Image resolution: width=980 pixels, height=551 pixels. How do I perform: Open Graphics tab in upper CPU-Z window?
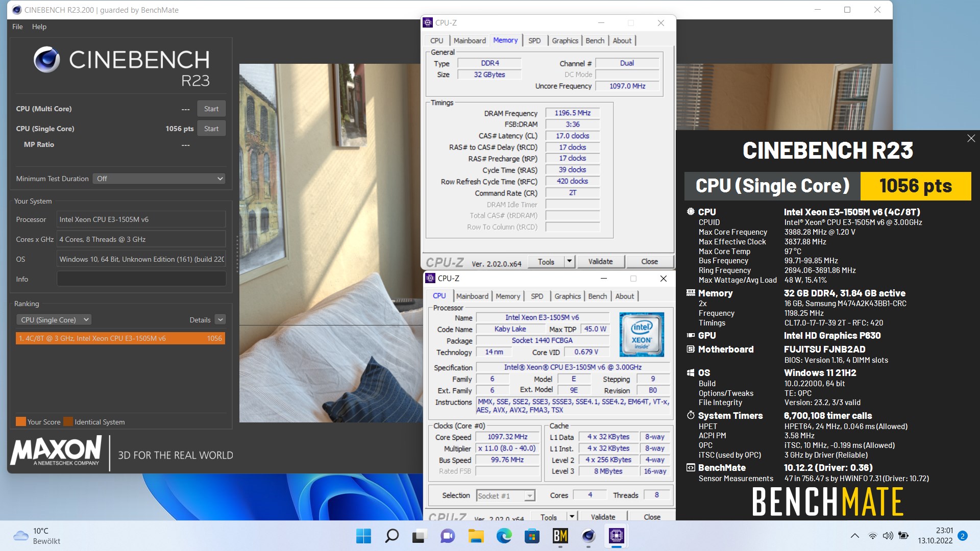[565, 40]
